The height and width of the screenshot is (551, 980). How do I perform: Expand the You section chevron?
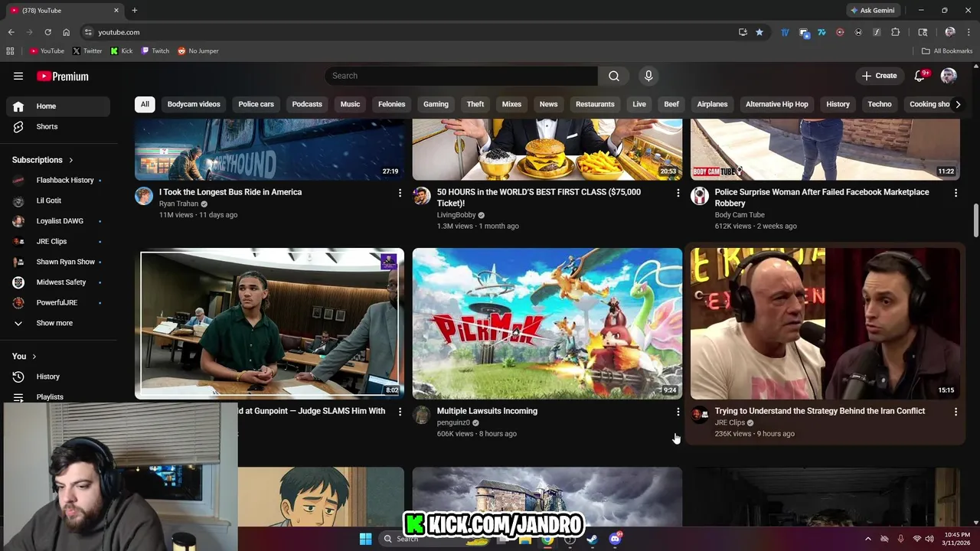click(x=34, y=357)
